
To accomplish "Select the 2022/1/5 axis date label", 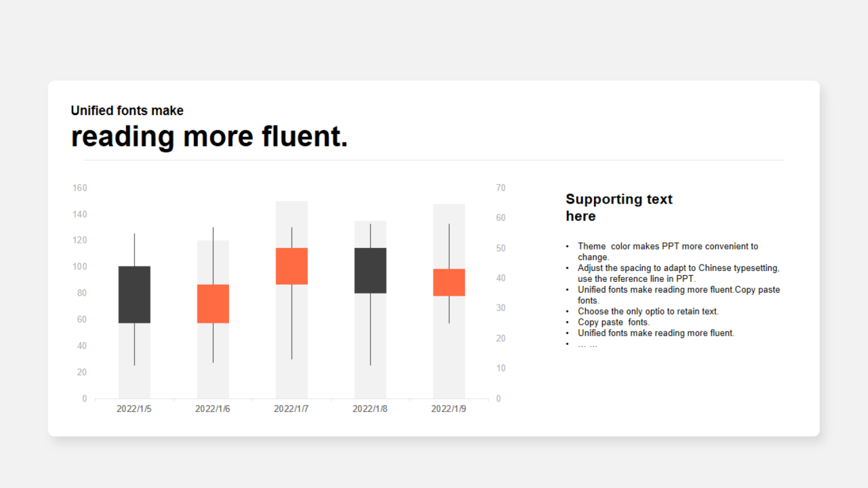I will 134,409.
